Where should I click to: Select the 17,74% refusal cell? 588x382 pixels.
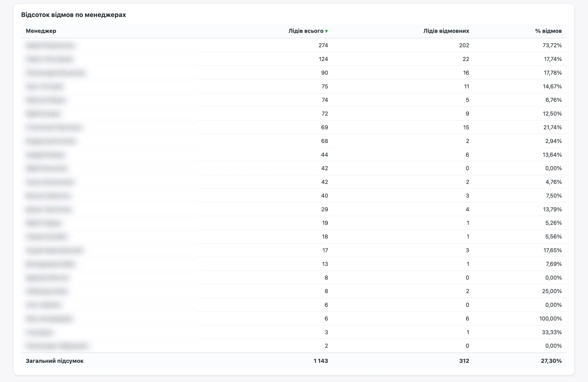(x=553, y=59)
